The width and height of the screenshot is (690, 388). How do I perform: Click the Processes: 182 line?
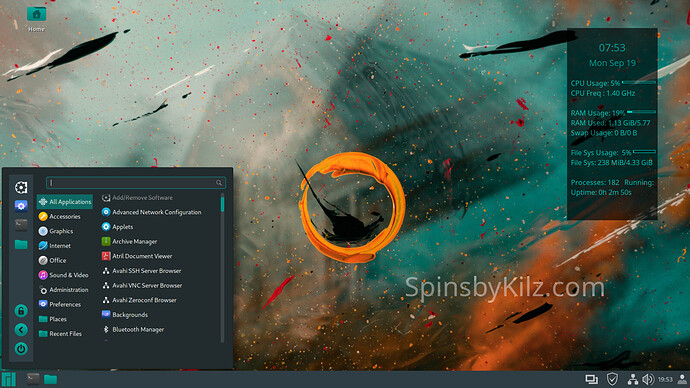click(595, 182)
